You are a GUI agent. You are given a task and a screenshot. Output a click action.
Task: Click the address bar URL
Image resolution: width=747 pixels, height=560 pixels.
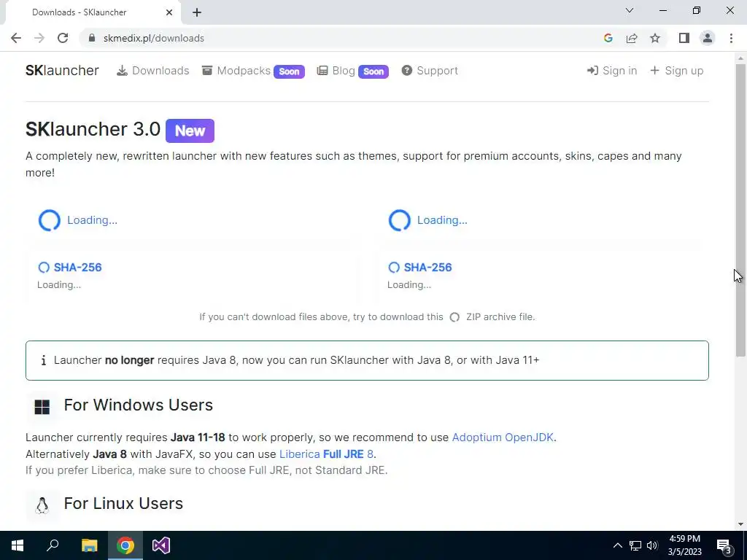pos(153,38)
